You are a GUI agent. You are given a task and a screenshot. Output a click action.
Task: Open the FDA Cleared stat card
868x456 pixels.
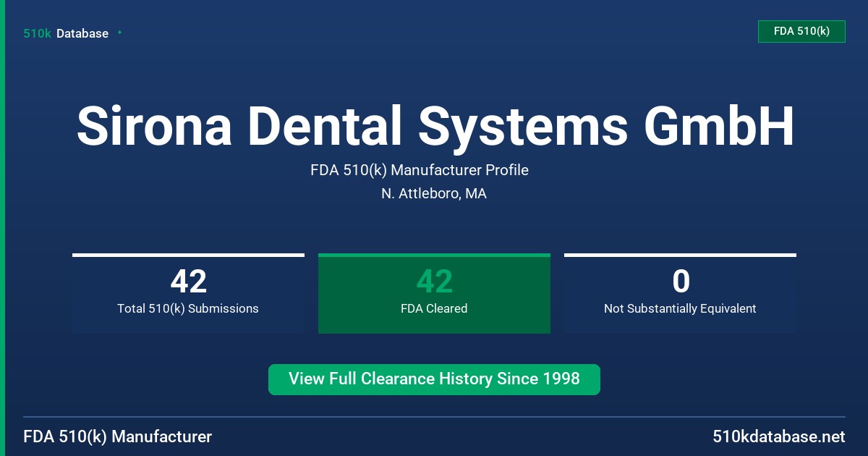[434, 293]
